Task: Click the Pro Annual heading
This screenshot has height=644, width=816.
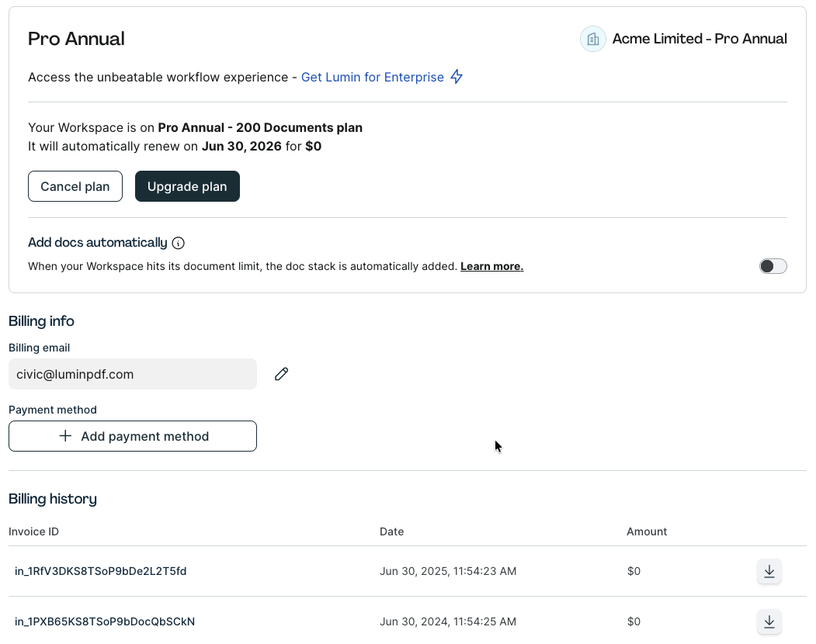Action: pyautogui.click(x=77, y=39)
